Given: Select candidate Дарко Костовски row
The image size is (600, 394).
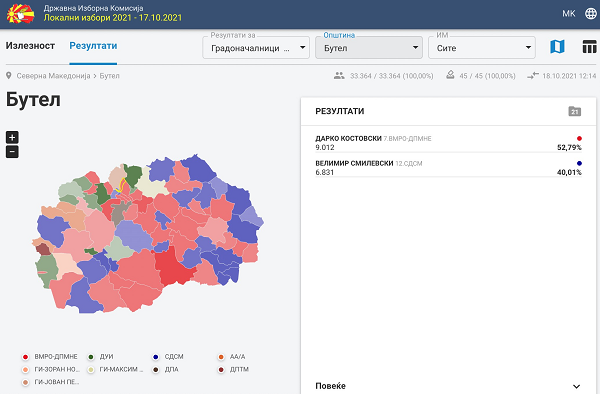Looking at the screenshot, I should pyautogui.click(x=448, y=143).
